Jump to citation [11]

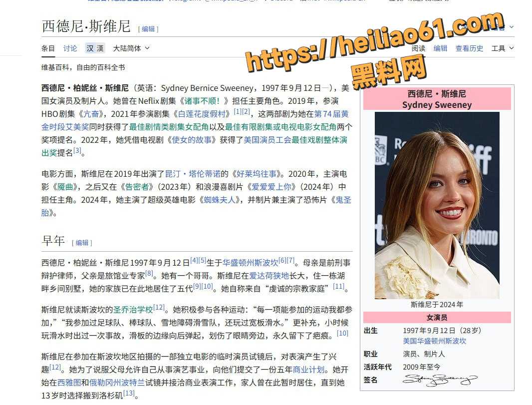coord(338,286)
